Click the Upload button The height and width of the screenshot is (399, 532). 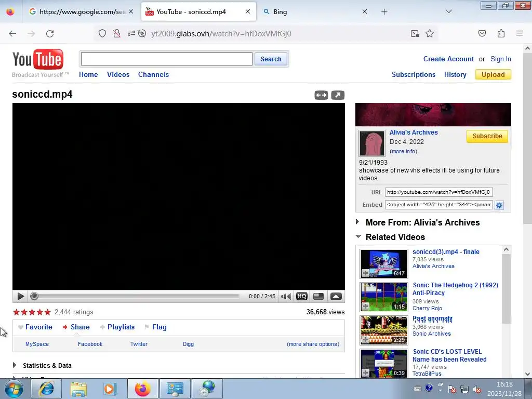493,74
